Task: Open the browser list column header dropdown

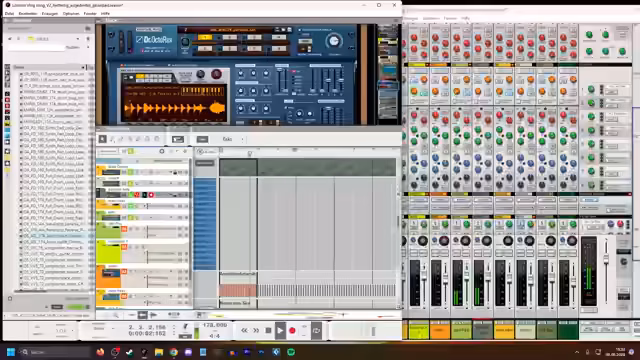Action: click(83, 67)
